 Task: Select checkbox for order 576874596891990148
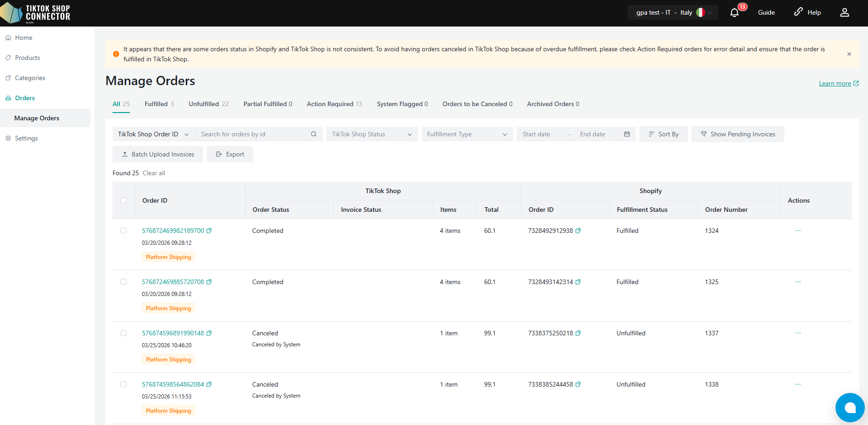coord(123,333)
